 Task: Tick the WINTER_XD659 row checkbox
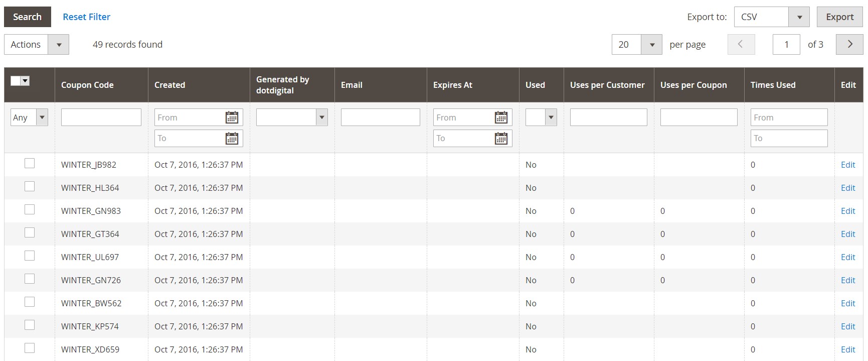tap(30, 348)
